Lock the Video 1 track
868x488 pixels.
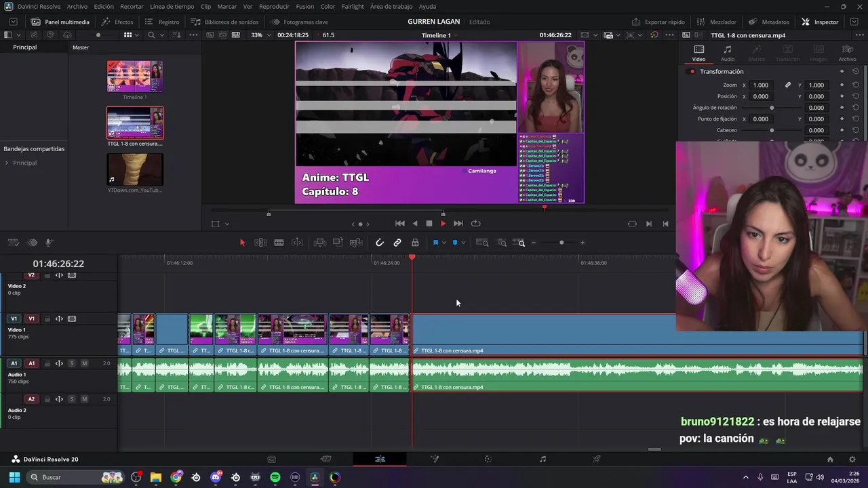click(x=47, y=319)
